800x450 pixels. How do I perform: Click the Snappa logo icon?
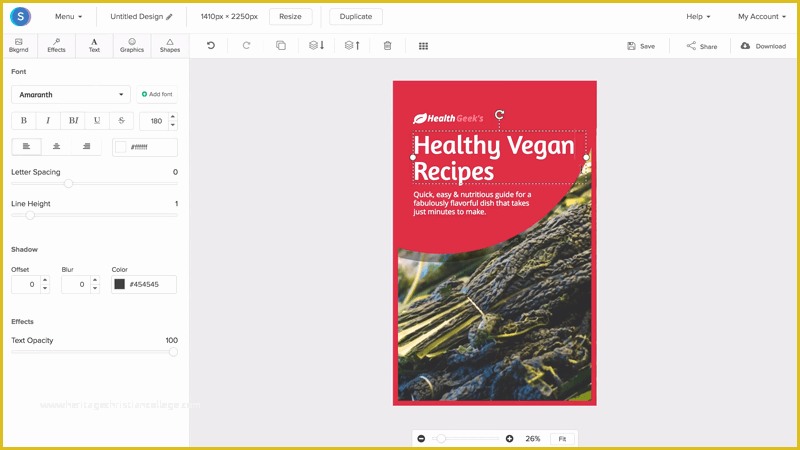(20, 16)
